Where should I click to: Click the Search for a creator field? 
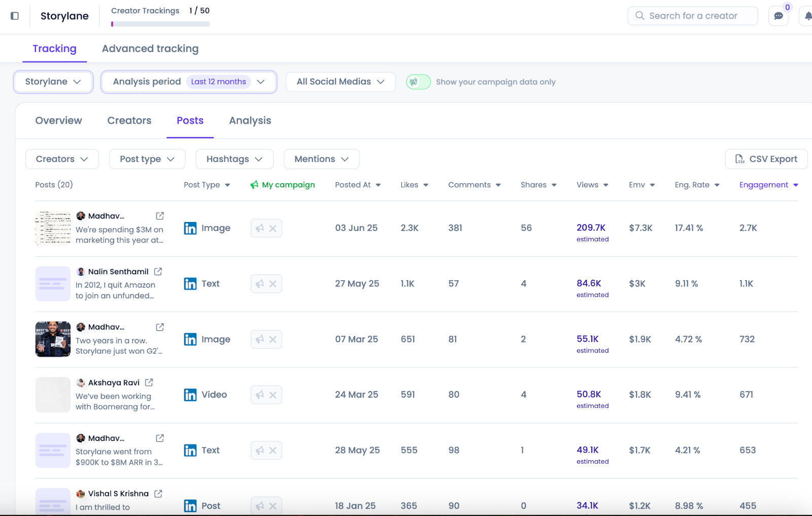click(x=693, y=16)
